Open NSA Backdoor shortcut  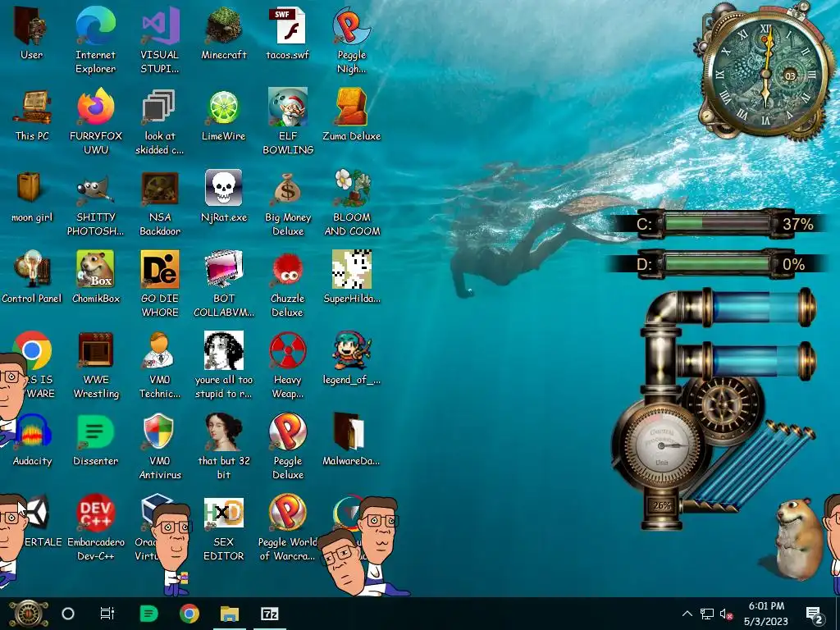pos(160,203)
